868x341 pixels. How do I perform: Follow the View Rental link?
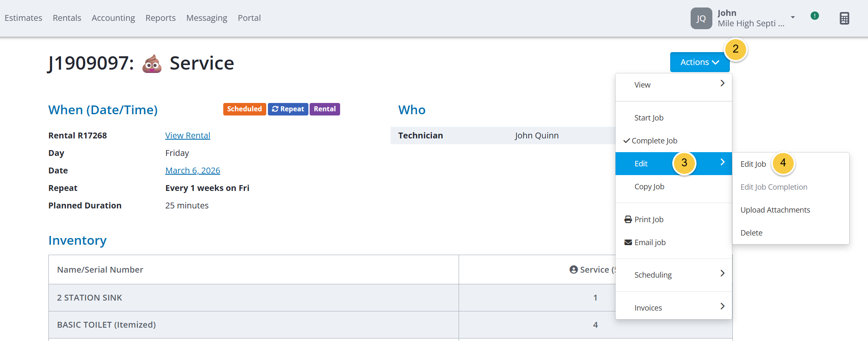coord(188,135)
